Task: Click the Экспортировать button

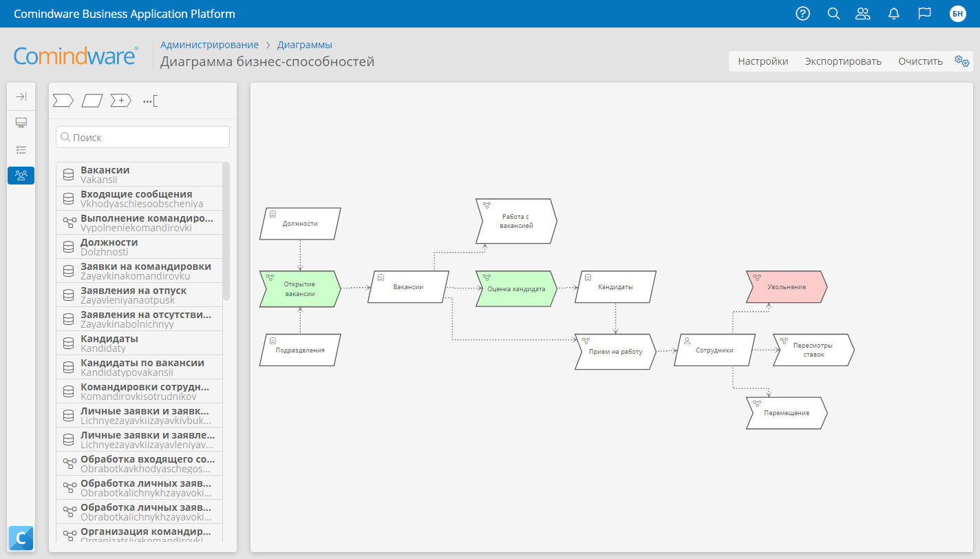Action: [842, 61]
